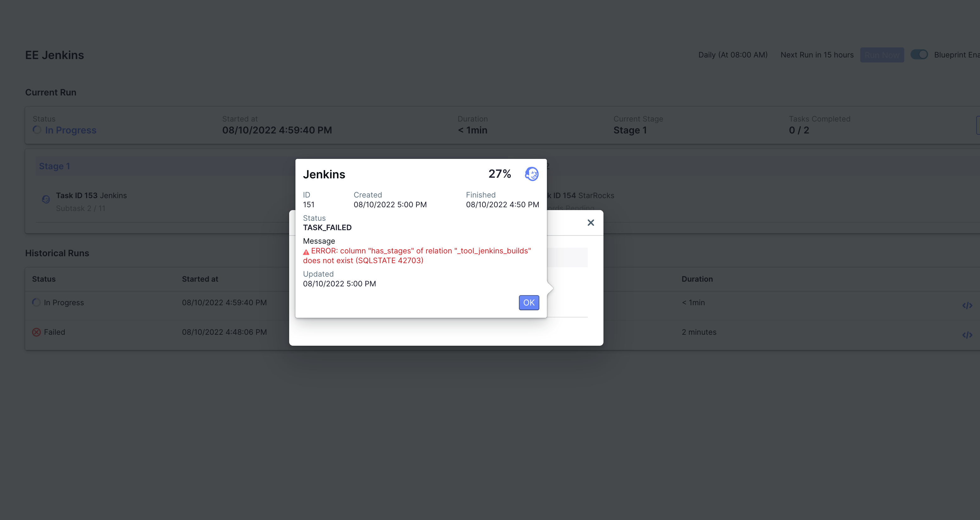The width and height of the screenshot is (980, 520).
Task: Toggle the Blueprint Enabled switch
Action: (x=919, y=55)
